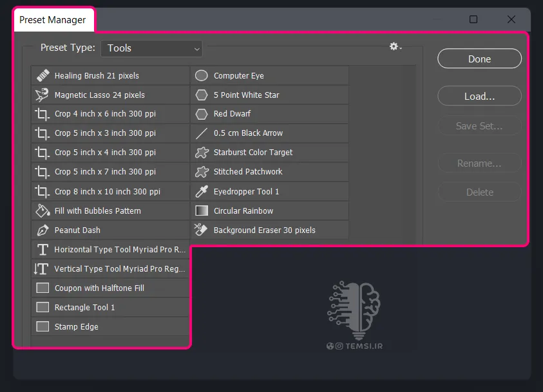Click crop icon for 5 inch x 3 inch
Viewport: 543px width, 392px height.
[x=43, y=133]
